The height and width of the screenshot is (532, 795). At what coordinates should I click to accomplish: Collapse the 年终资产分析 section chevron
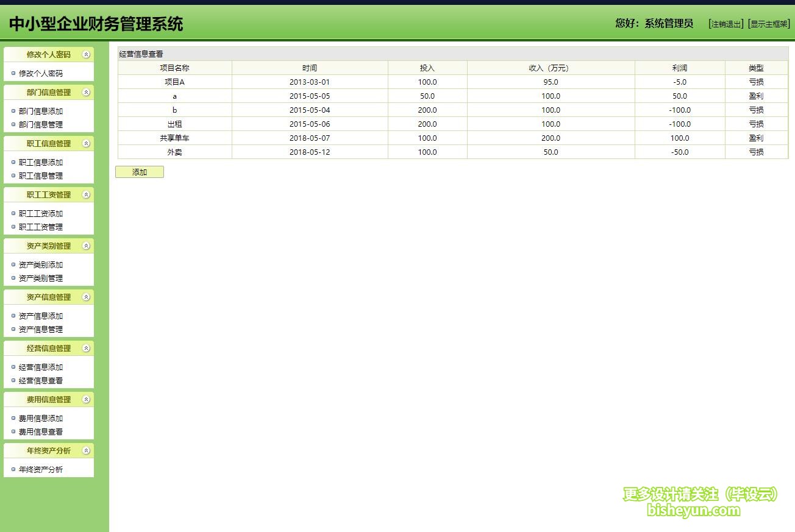(x=86, y=451)
